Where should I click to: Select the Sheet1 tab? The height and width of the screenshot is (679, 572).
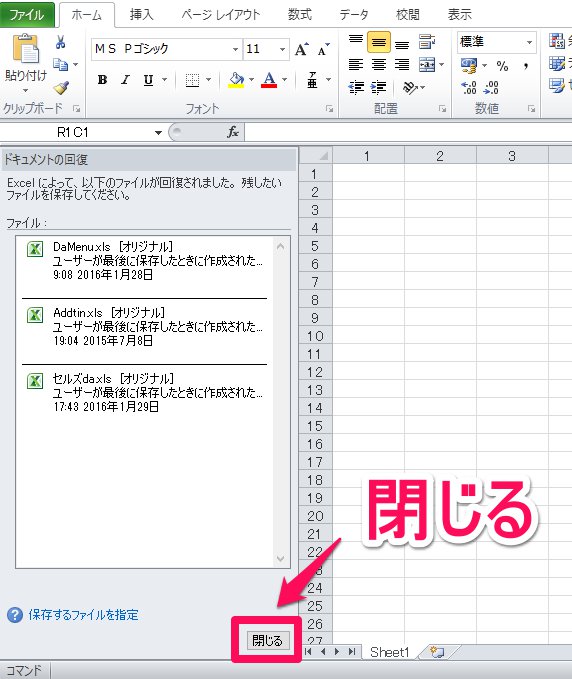tap(389, 652)
